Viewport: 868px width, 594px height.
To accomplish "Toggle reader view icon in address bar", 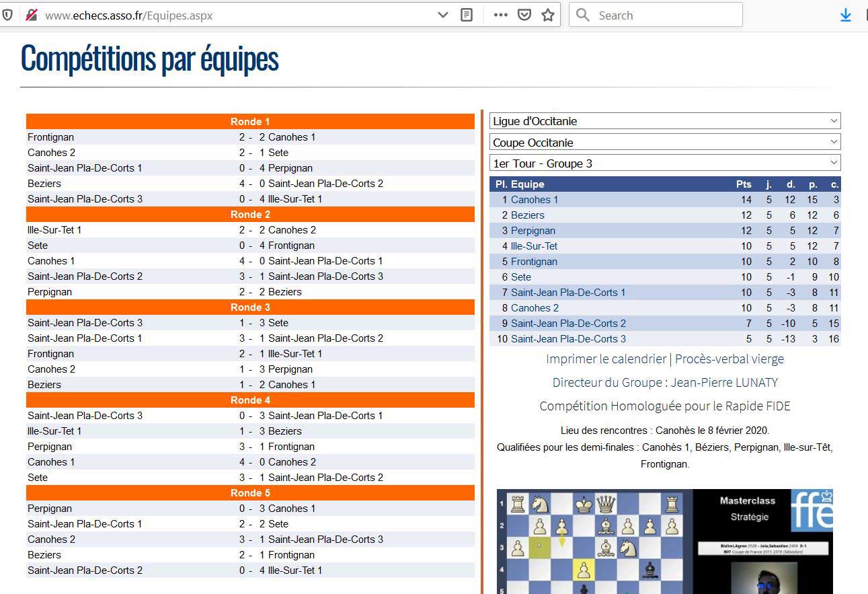I will tap(467, 15).
